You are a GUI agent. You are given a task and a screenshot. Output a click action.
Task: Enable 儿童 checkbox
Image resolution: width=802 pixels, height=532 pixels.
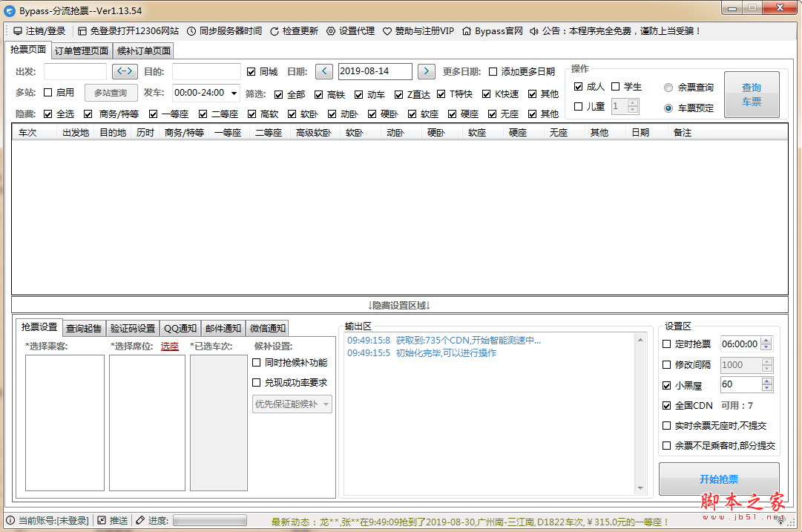(579, 106)
